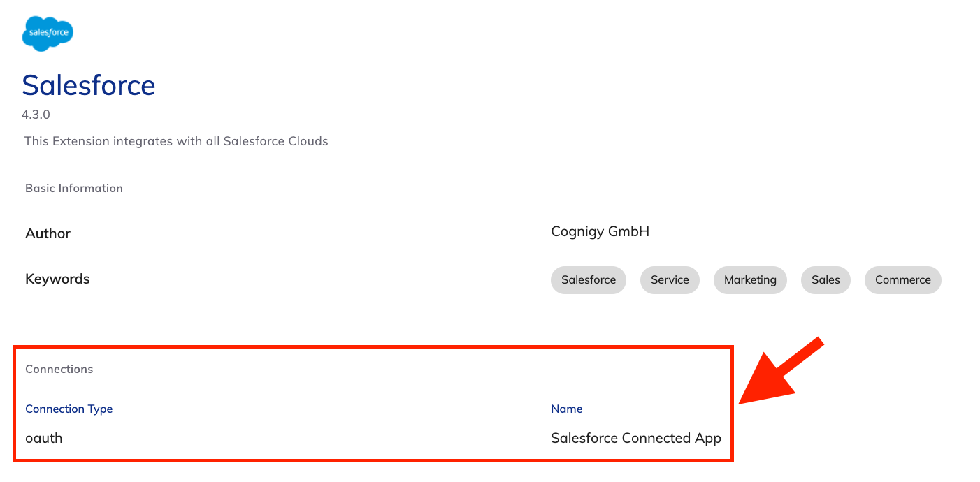This screenshot has height=482, width=980.
Task: Select the Salesforce Connected App name
Action: (x=636, y=438)
